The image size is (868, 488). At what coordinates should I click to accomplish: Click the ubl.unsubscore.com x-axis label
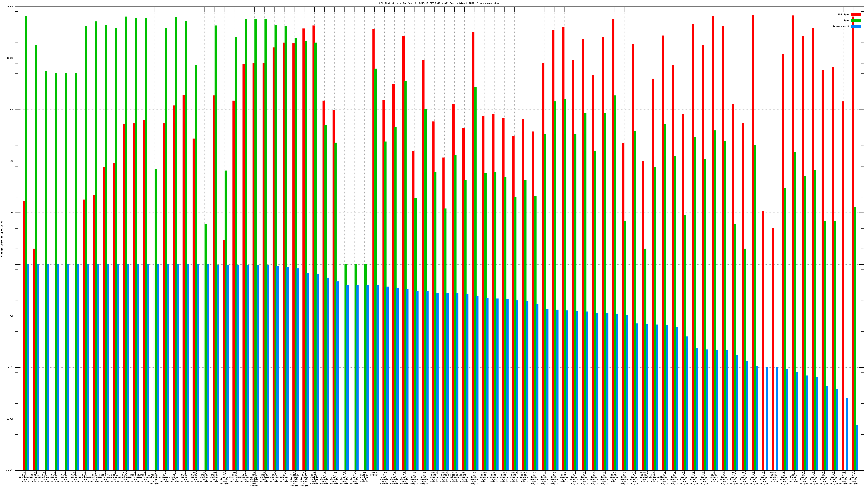[x=245, y=477]
